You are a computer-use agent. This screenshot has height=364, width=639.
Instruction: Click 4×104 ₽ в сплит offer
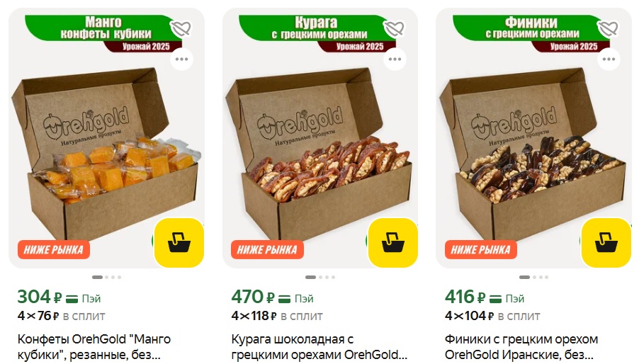point(492,316)
